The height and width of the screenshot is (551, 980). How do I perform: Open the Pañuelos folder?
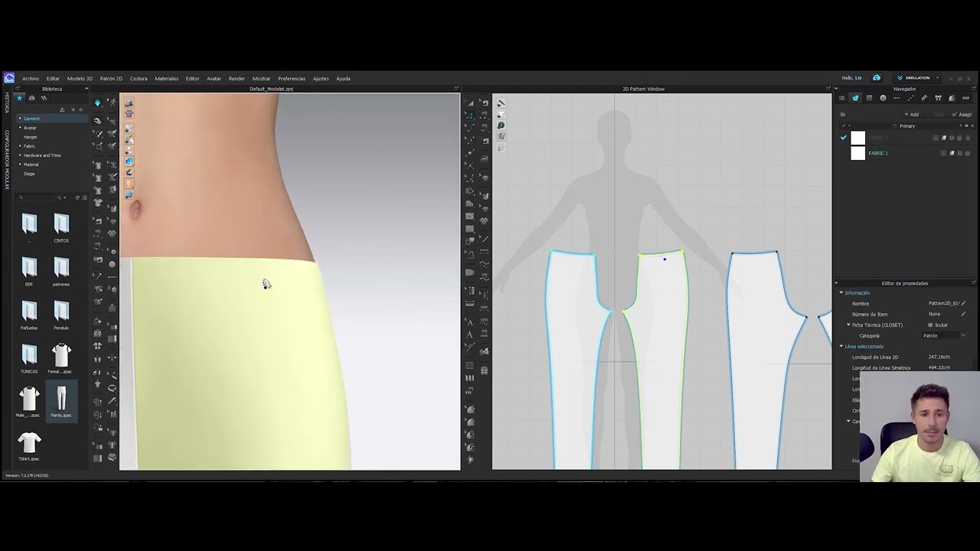[x=29, y=315]
